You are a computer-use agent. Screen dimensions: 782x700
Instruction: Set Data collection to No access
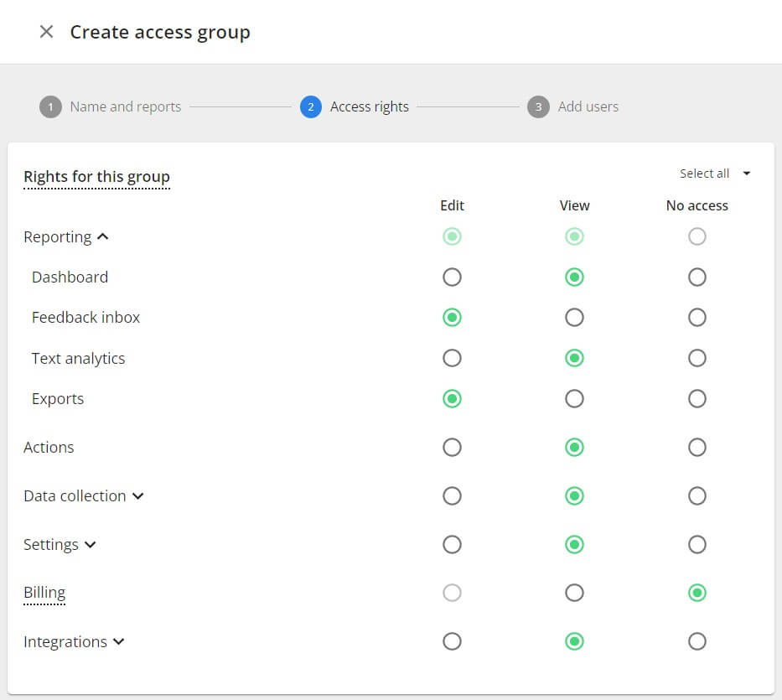(x=697, y=496)
